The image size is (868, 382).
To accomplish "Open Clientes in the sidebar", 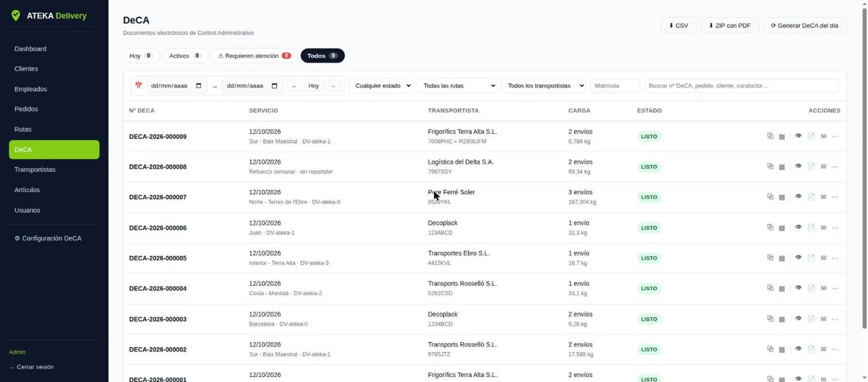I will tap(54, 69).
